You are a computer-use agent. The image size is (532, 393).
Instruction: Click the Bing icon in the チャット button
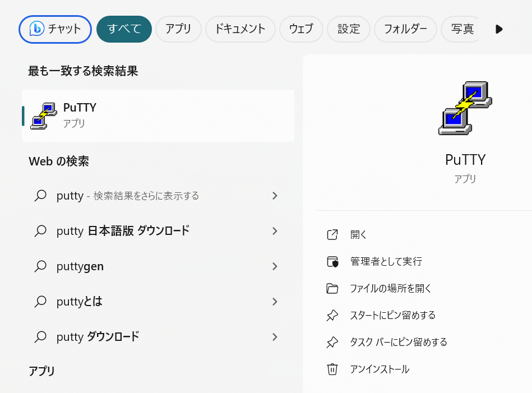point(36,29)
